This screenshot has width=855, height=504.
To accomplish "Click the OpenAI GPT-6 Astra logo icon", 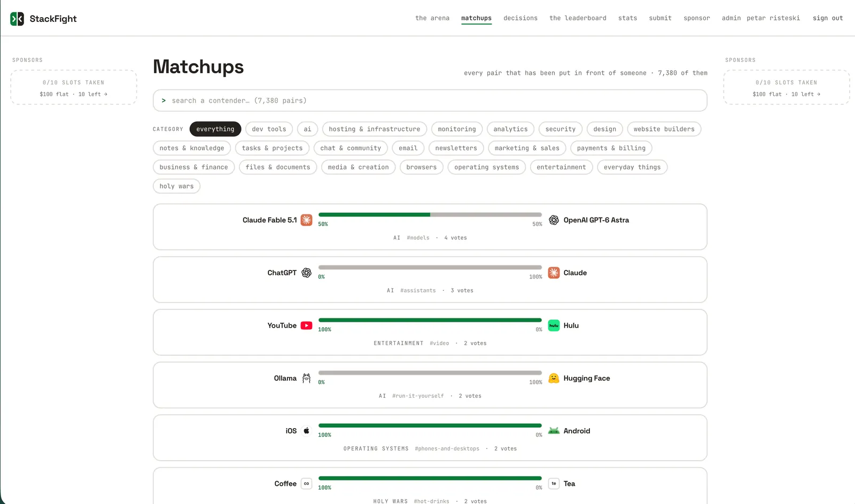I will [554, 220].
